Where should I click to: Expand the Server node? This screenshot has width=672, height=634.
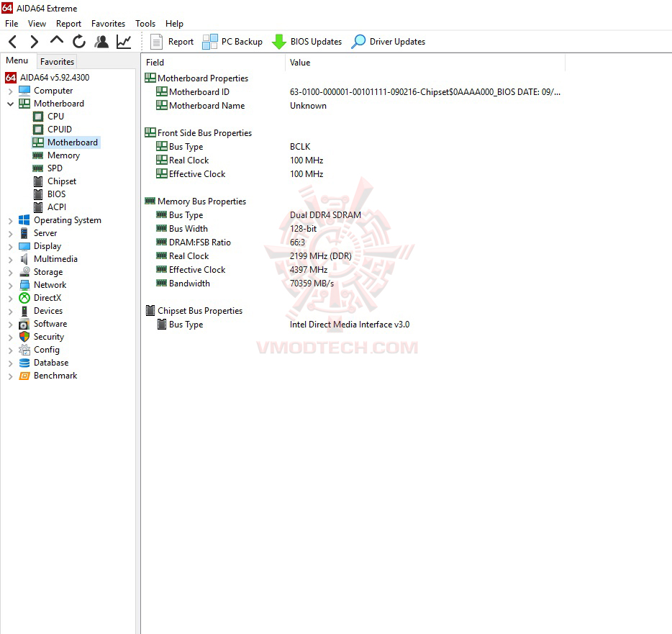(10, 233)
